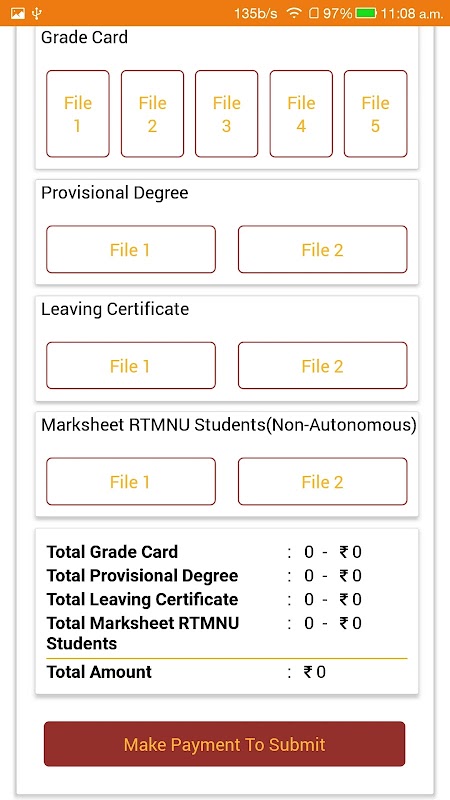Viewport: 450px width, 800px height.
Task: Attach Leaving Certificate File 1
Action: point(131,365)
